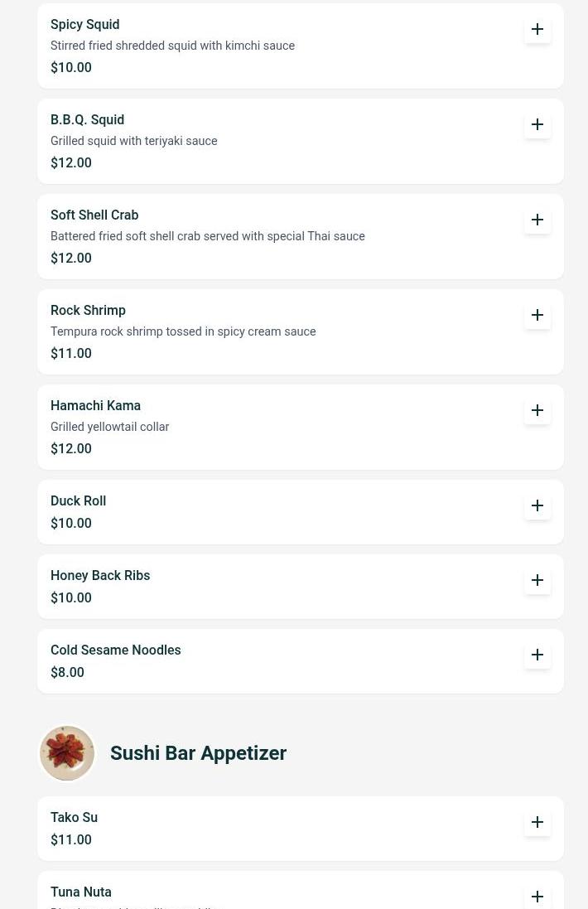This screenshot has height=909, width=588.
Task: Select the Tako Su item title
Action: 75,817
